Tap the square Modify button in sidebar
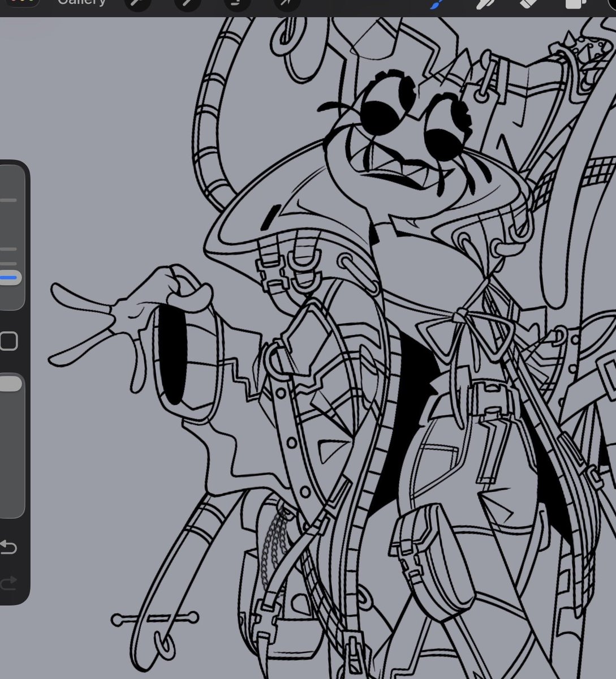Viewport: 616px width, 679px height. [8, 341]
